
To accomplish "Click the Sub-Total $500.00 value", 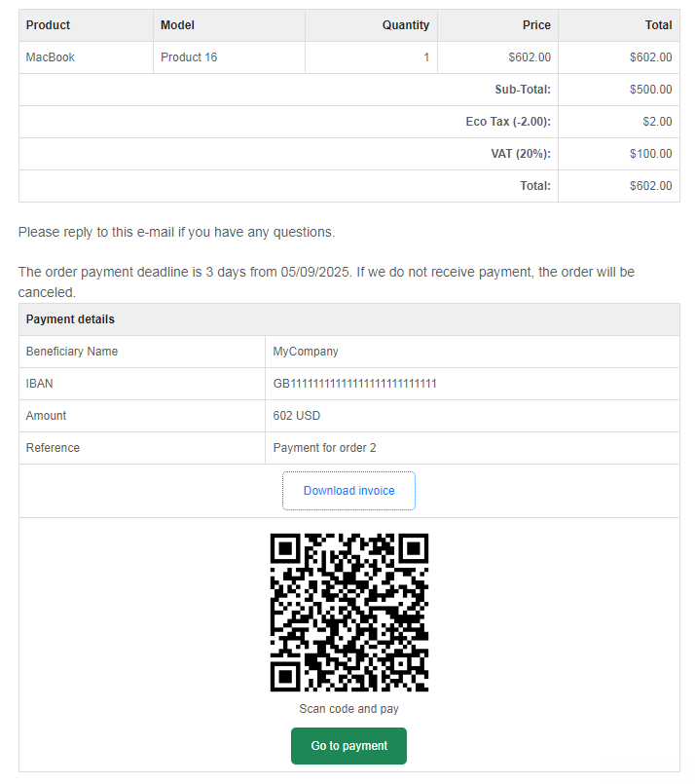I will [650, 90].
